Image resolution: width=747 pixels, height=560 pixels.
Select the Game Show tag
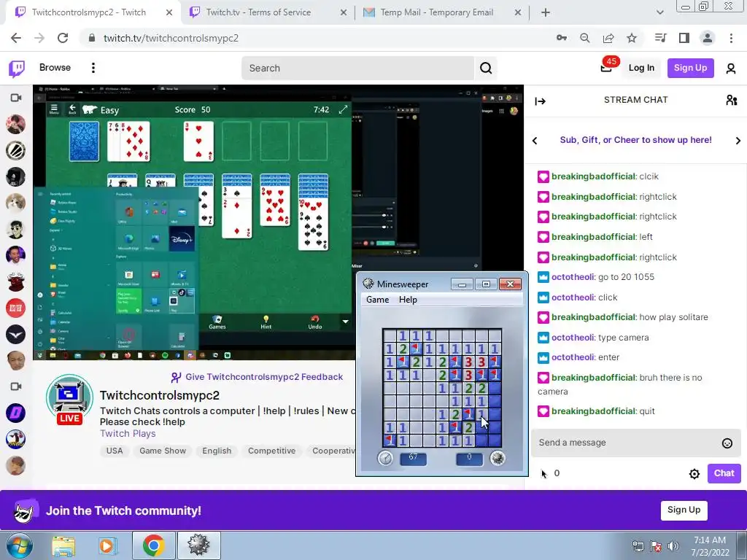[163, 451]
